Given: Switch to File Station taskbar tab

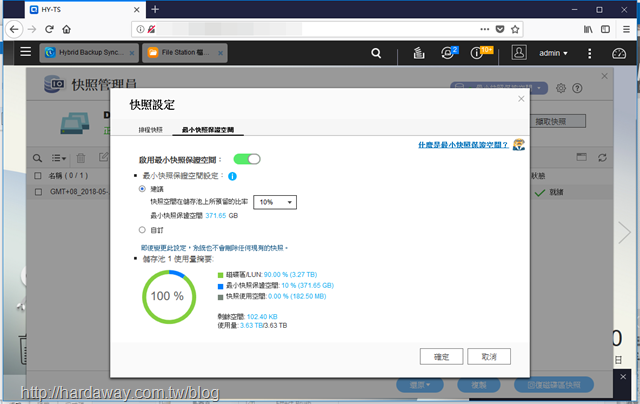Looking at the screenshot, I should pyautogui.click(x=184, y=53).
